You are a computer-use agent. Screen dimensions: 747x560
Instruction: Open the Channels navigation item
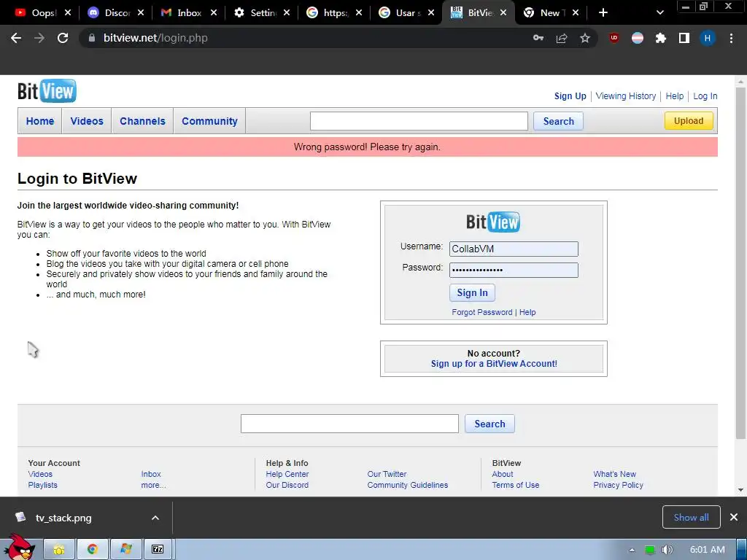[x=142, y=121]
